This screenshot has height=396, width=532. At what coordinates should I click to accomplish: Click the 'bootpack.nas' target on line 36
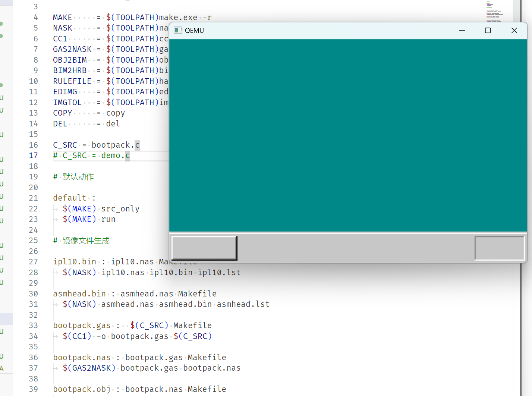(82, 358)
